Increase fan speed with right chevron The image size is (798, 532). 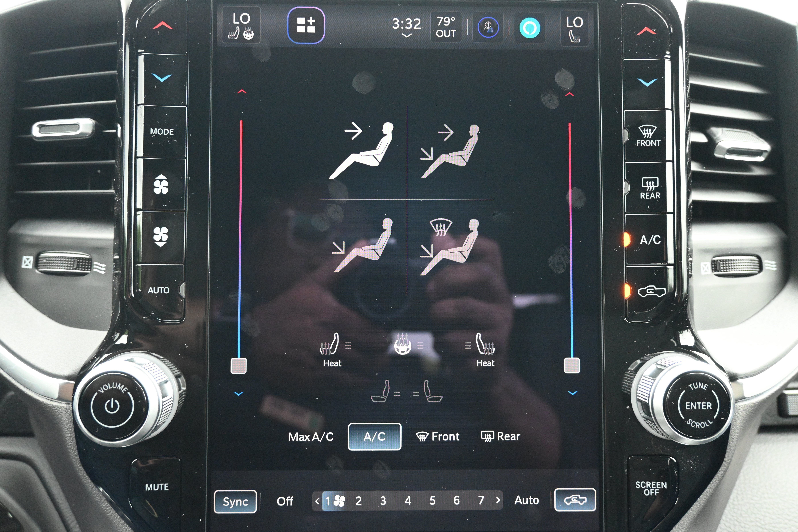pos(498,500)
